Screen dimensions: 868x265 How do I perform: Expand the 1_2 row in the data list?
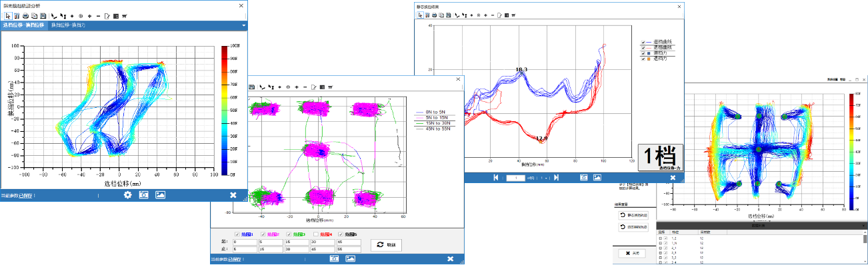click(x=660, y=238)
